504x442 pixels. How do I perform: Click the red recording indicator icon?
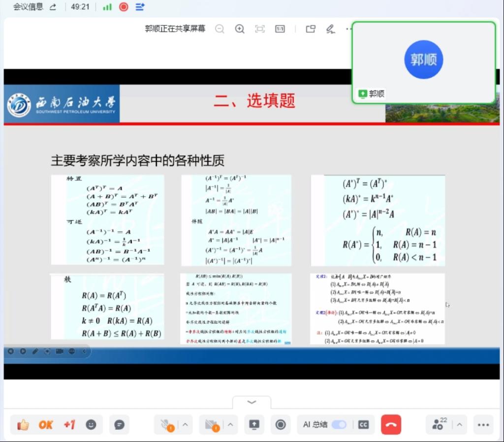[x=124, y=7]
